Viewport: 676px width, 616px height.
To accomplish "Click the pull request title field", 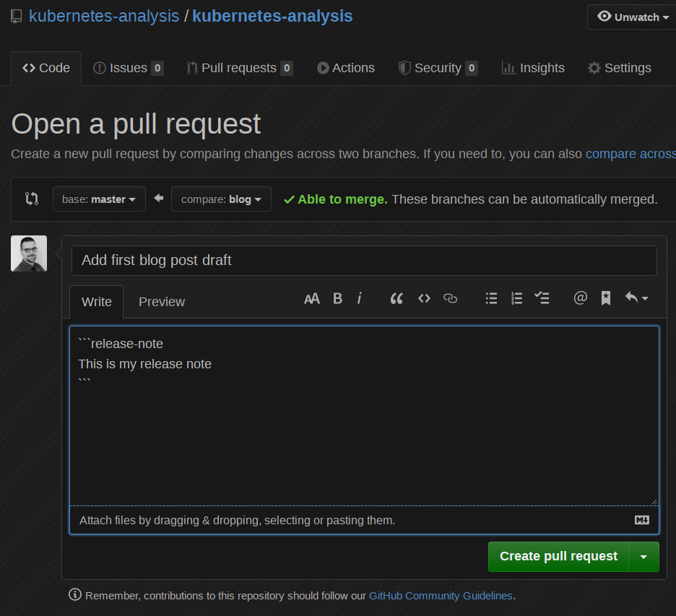I will point(364,261).
